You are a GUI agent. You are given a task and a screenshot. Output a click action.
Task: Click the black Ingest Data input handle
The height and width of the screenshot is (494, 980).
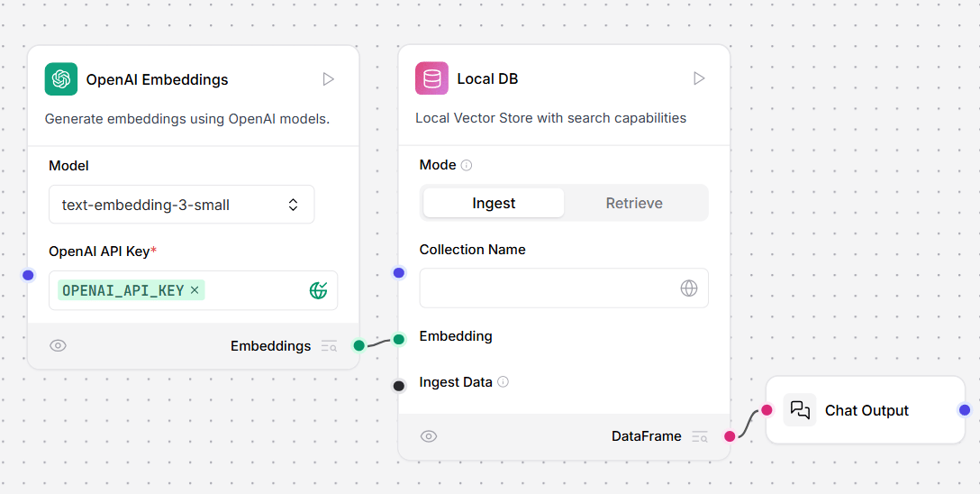tap(399, 386)
